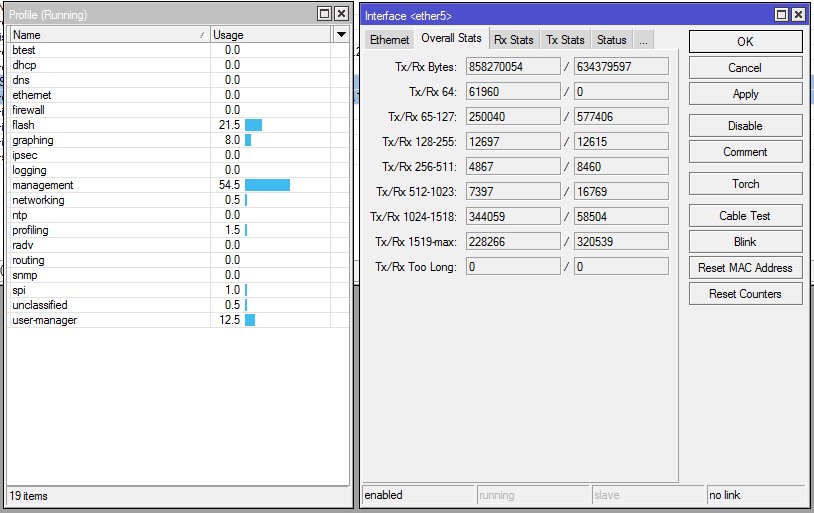
Task: Click the Tx Bytes value field
Action: point(512,67)
